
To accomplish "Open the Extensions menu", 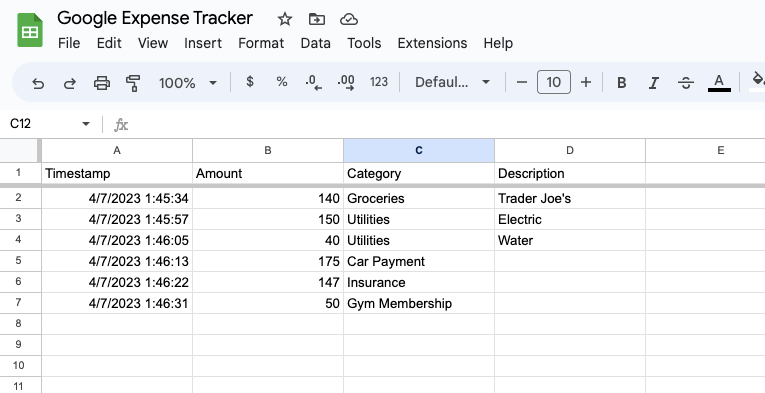I will 432,43.
